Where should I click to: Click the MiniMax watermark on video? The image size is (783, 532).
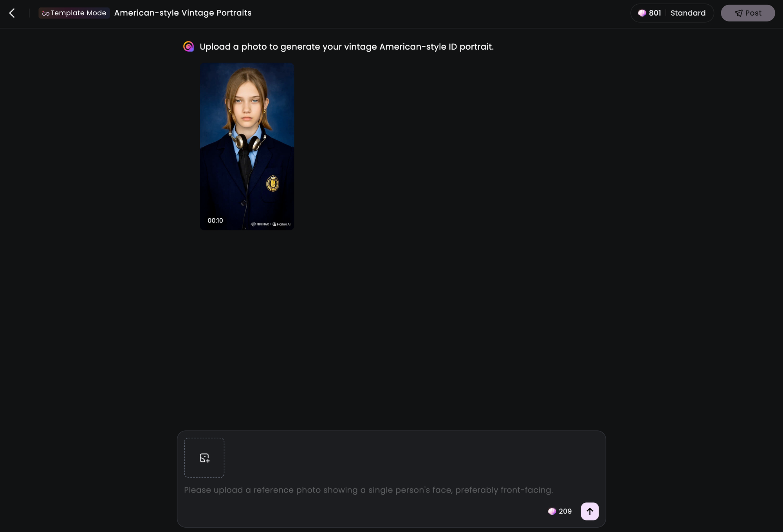pos(260,224)
